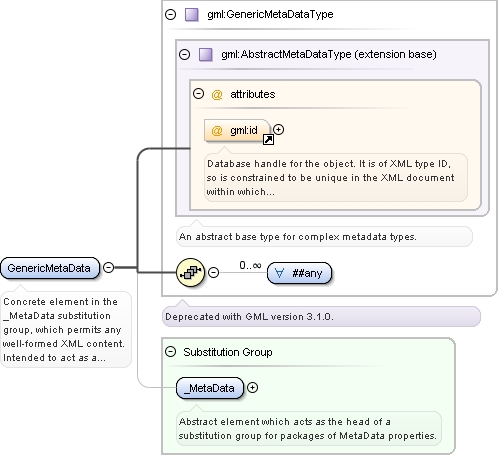Select the sequence compositor circle icon
This screenshot has width=499, height=456.
pos(190,273)
